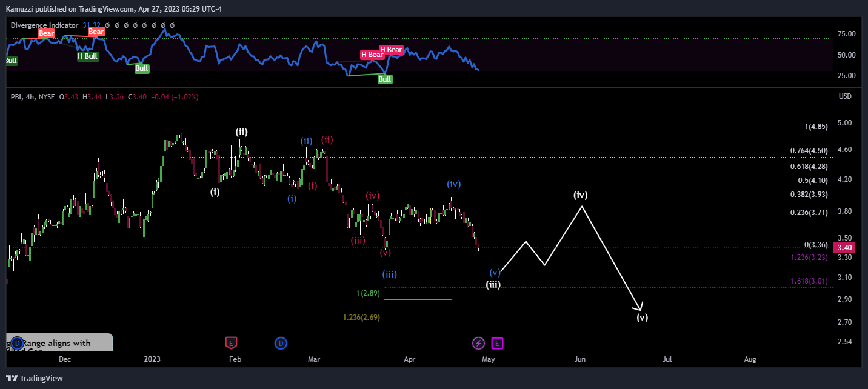Click the red wave (ii) label
This screenshot has width=868, height=389.
tap(327, 140)
